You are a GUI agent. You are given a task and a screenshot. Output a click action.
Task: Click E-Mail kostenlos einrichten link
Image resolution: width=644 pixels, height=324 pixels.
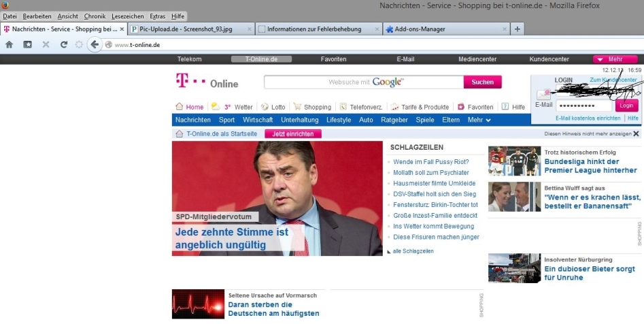588,118
